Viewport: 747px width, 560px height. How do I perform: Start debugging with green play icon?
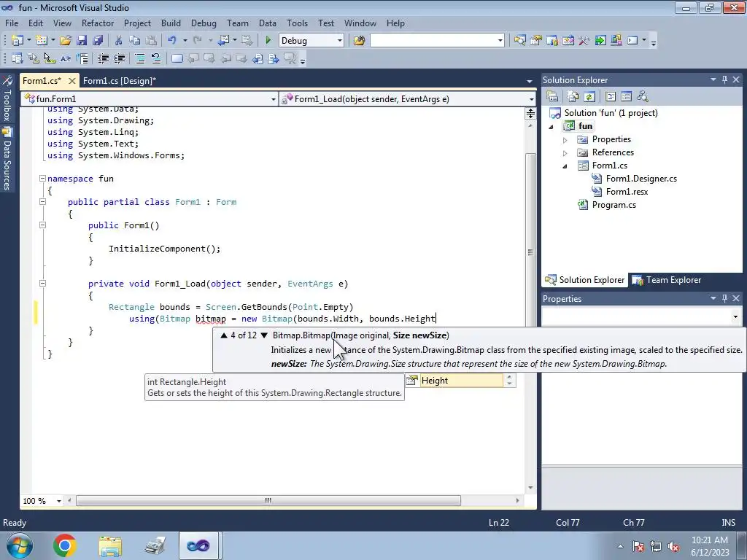coord(268,41)
